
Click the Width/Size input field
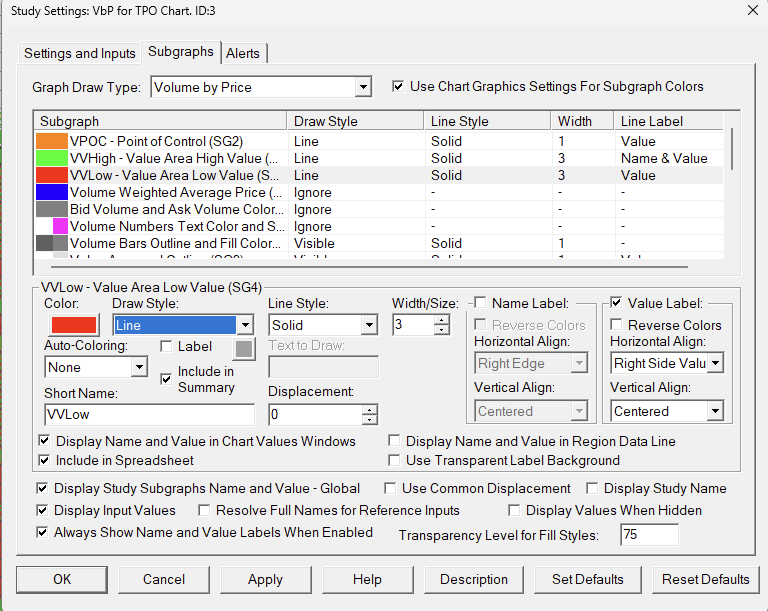click(x=414, y=324)
